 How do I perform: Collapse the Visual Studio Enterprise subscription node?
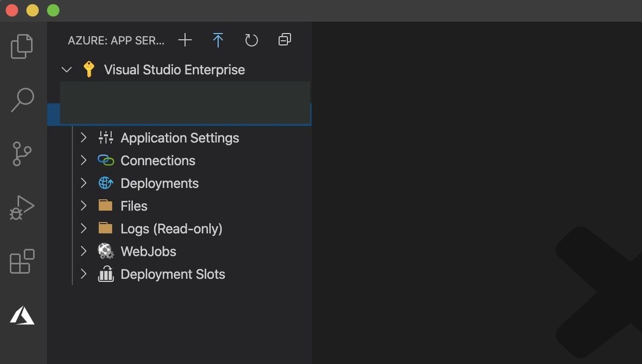[x=67, y=69]
